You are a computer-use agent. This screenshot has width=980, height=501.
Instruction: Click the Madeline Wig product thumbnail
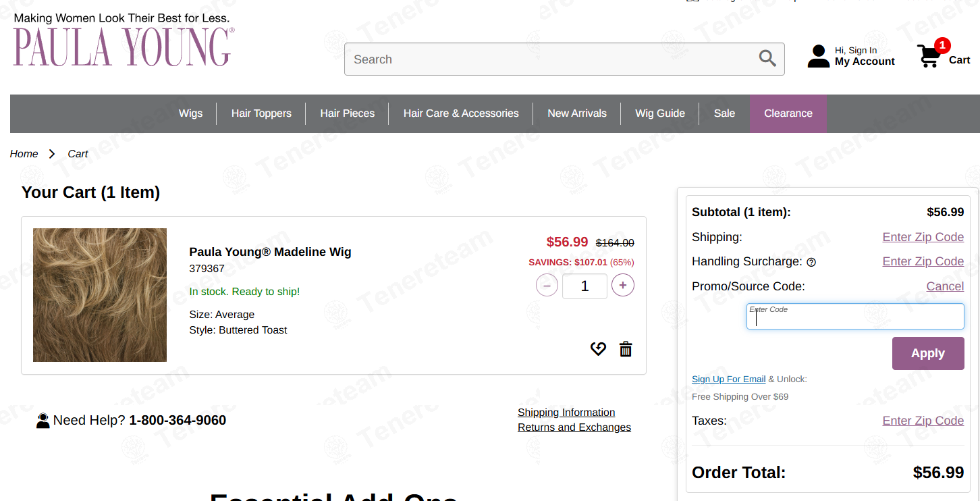(100, 295)
